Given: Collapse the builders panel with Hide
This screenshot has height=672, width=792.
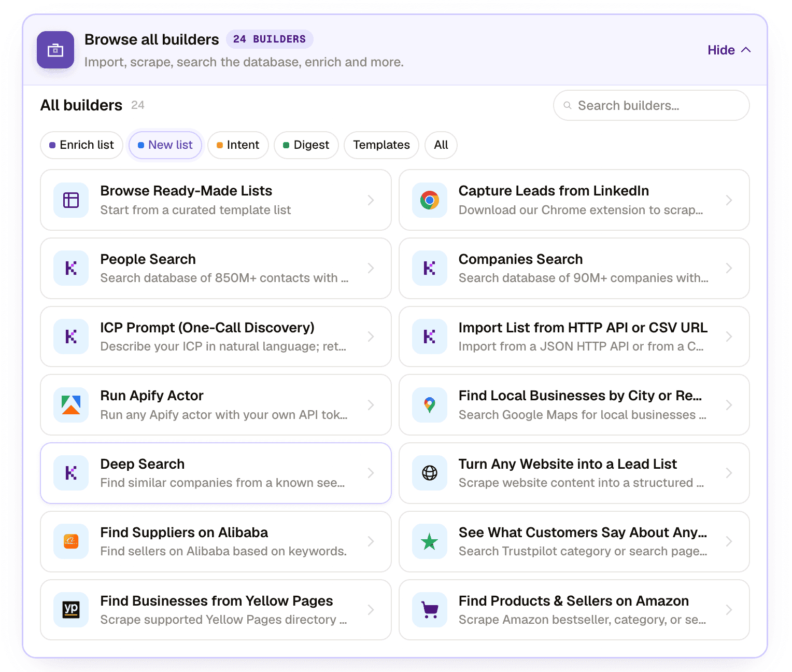Looking at the screenshot, I should tap(729, 50).
